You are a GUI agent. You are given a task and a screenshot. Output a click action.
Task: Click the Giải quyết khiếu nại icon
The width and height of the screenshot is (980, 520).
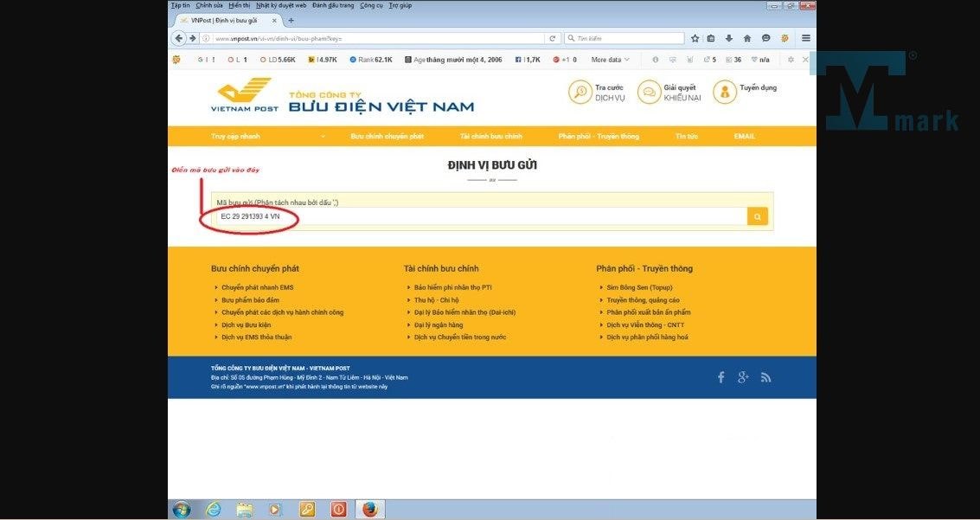[649, 92]
